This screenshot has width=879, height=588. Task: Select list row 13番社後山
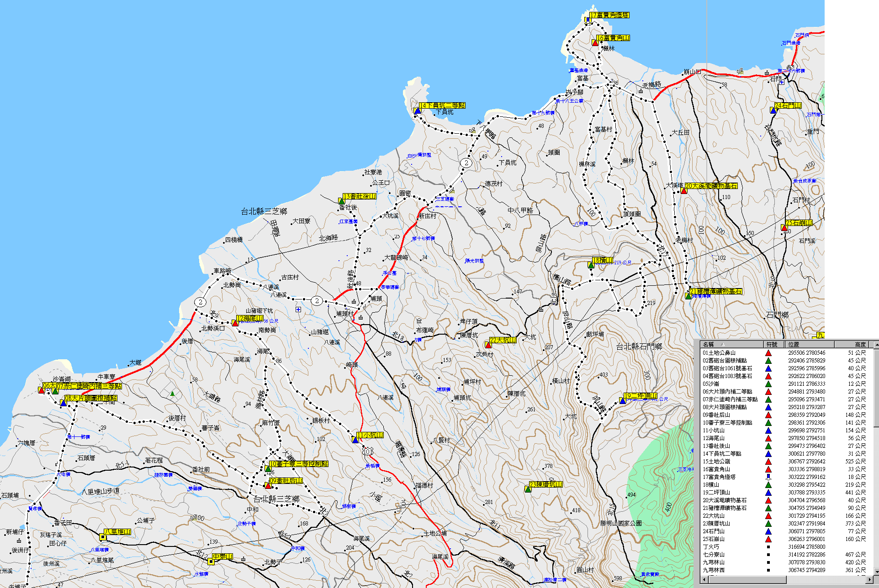point(786,446)
